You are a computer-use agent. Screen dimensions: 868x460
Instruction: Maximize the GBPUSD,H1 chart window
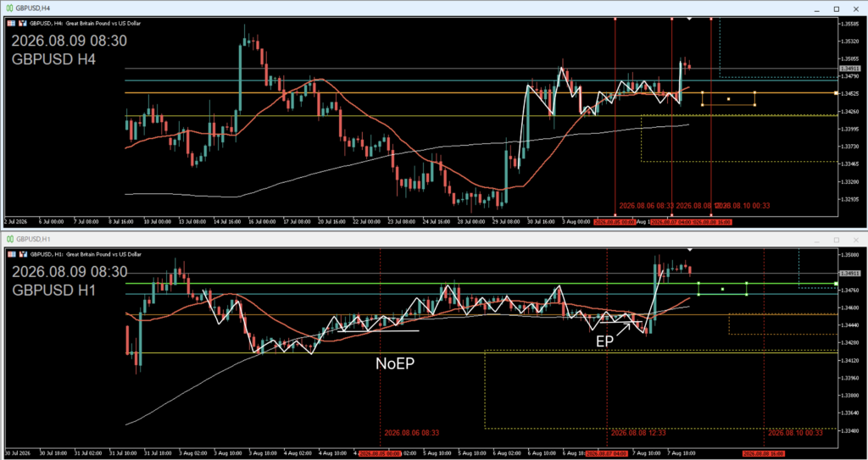pos(837,240)
